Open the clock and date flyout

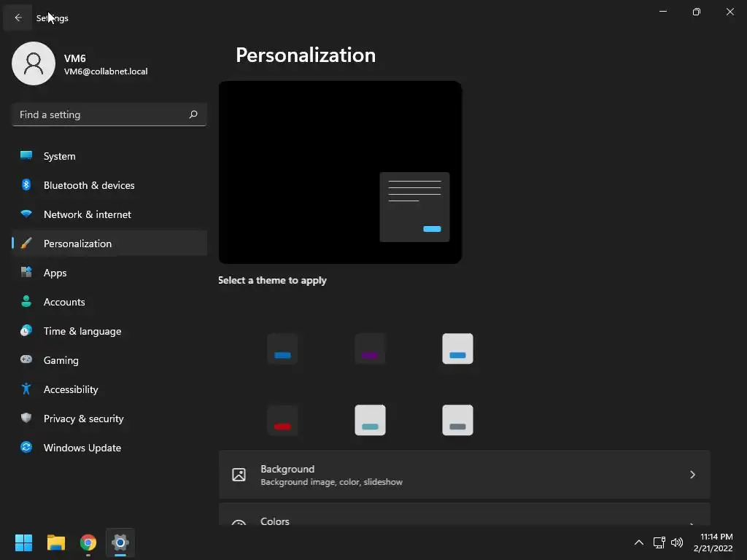click(713, 542)
